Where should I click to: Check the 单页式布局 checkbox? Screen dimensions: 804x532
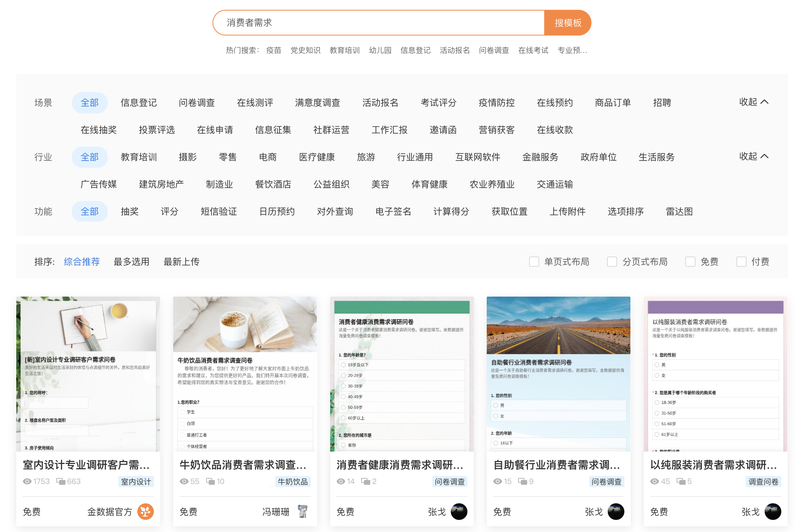pyautogui.click(x=534, y=261)
